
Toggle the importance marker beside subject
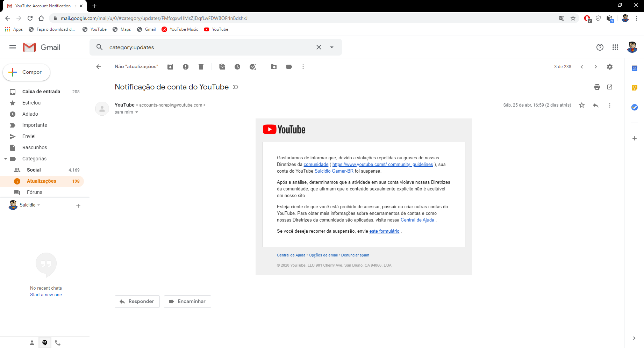point(236,87)
